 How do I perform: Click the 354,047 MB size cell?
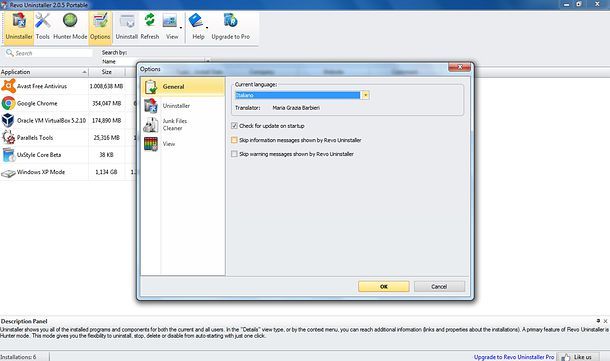pyautogui.click(x=106, y=103)
